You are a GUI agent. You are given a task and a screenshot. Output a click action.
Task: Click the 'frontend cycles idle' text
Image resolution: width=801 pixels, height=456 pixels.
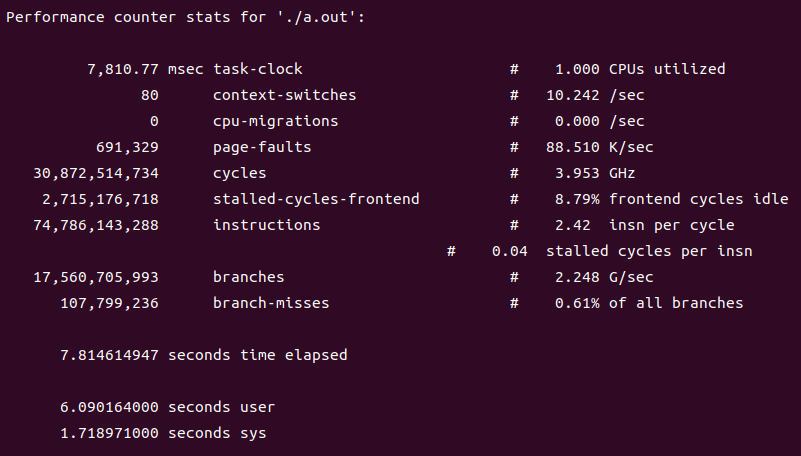click(x=698, y=200)
